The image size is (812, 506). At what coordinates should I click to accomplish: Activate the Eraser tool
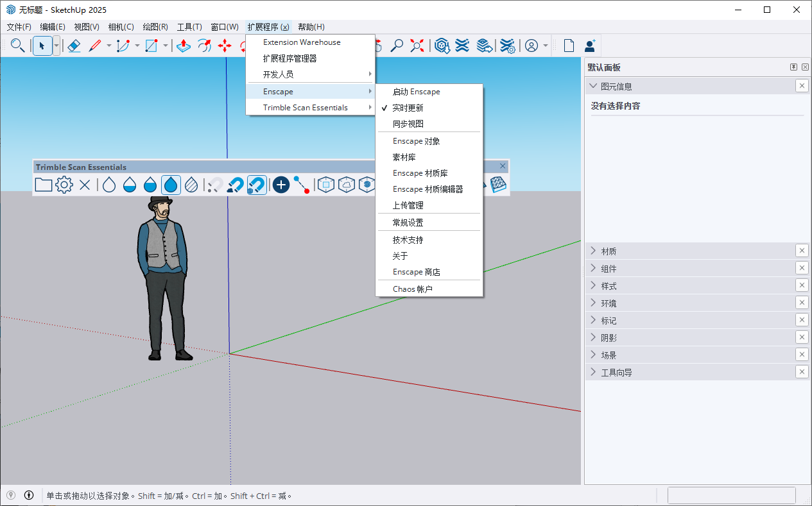pos(74,46)
